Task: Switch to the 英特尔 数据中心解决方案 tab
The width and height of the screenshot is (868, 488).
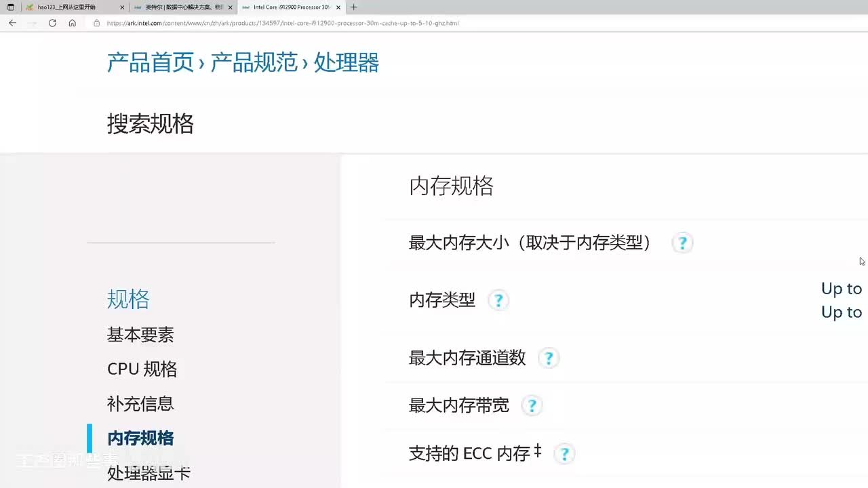Action: [182, 7]
